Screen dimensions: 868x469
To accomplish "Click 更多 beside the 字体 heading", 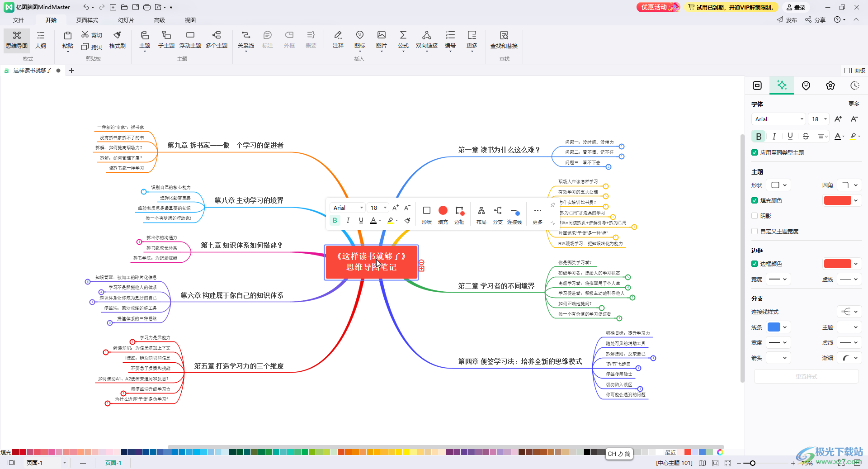I will tap(854, 104).
